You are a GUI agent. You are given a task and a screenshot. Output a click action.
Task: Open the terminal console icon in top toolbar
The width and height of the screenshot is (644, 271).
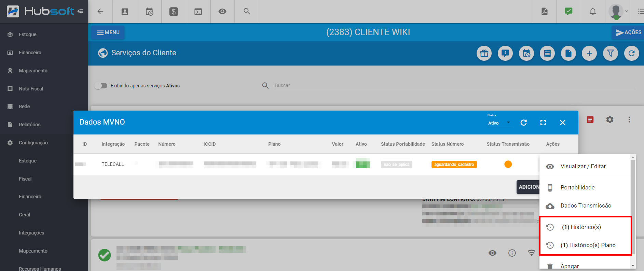198,12
